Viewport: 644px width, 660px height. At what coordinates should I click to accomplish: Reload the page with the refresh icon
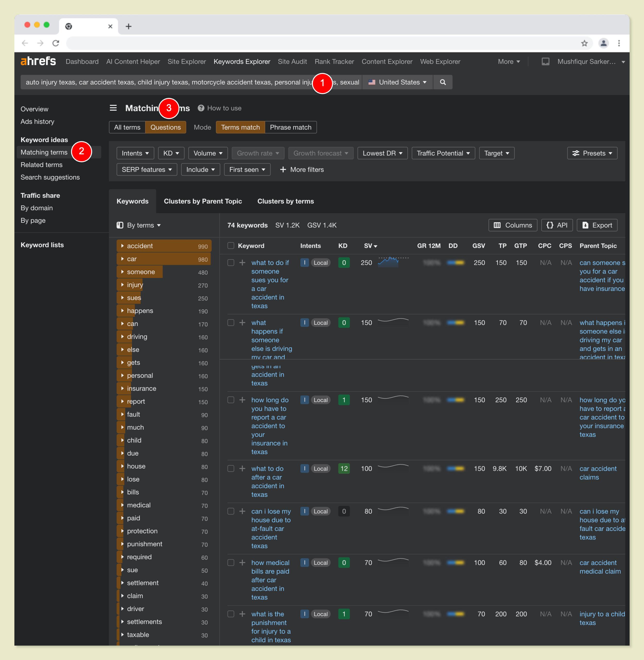(56, 43)
